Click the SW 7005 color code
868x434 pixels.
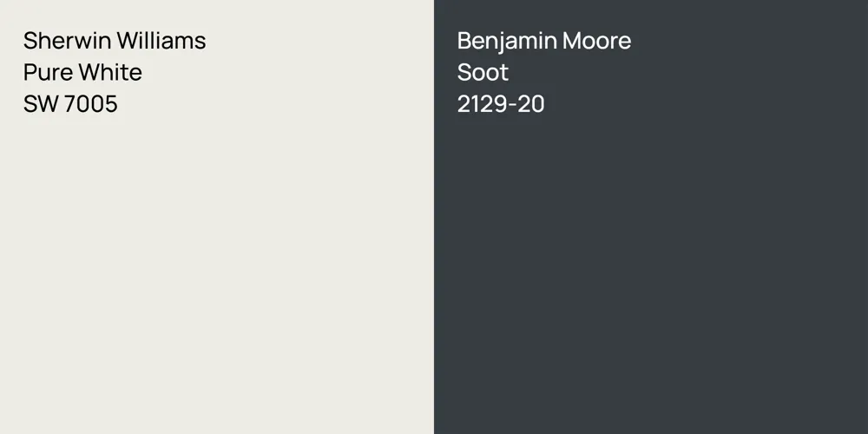(70, 104)
